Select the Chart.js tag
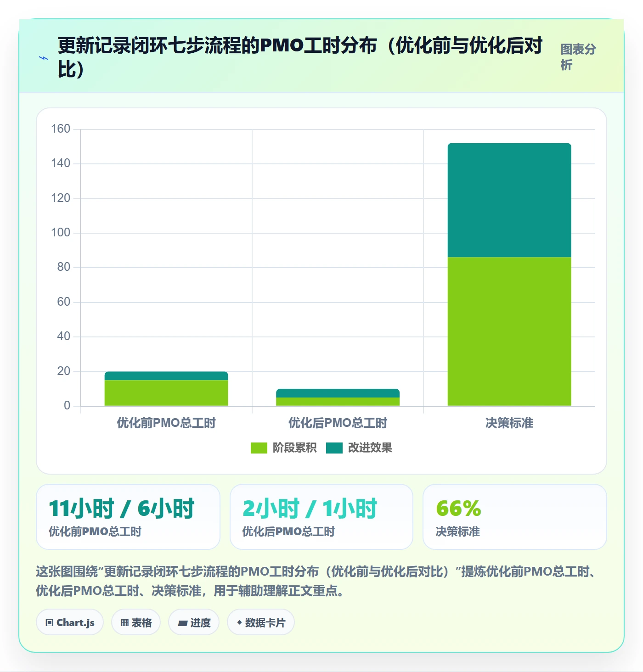643x672 pixels. coord(70,622)
